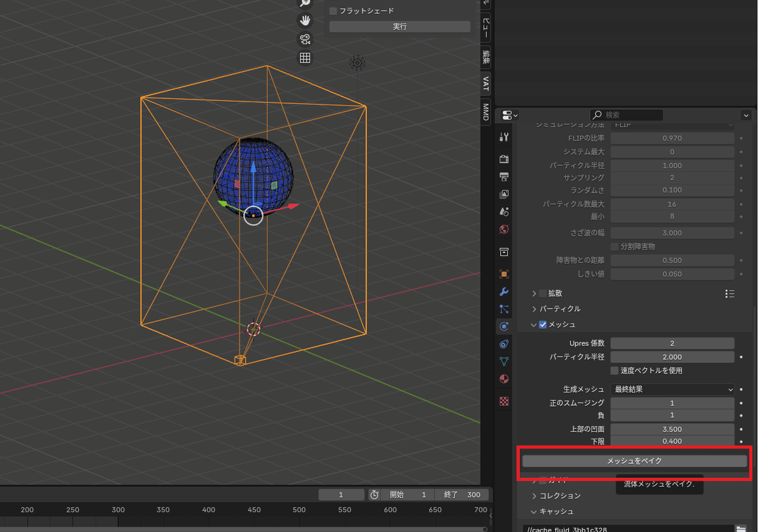Switch to the MMD sidebar tab
758x532 pixels.
(485, 112)
